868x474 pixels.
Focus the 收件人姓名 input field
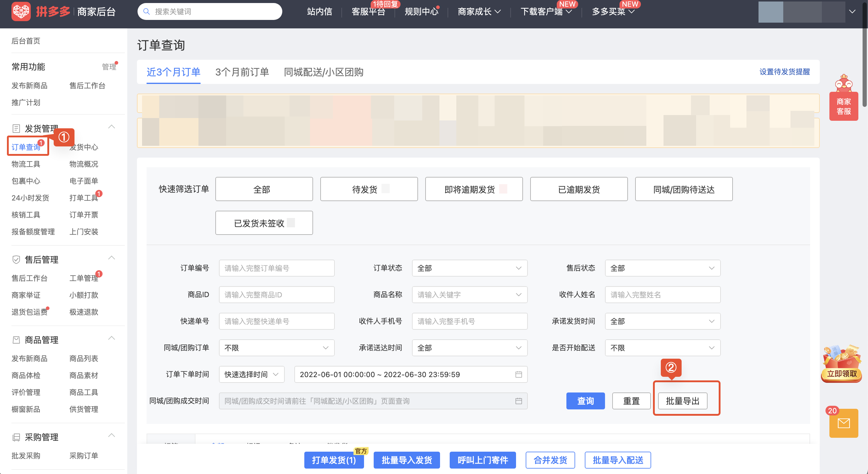tap(662, 295)
